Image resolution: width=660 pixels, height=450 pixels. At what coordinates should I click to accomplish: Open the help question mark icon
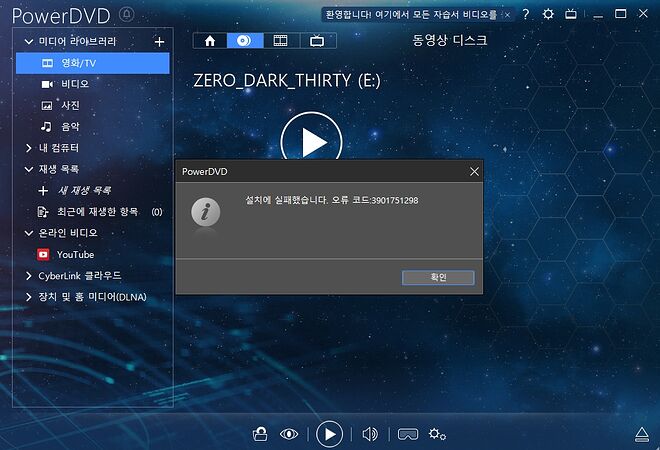pos(526,14)
